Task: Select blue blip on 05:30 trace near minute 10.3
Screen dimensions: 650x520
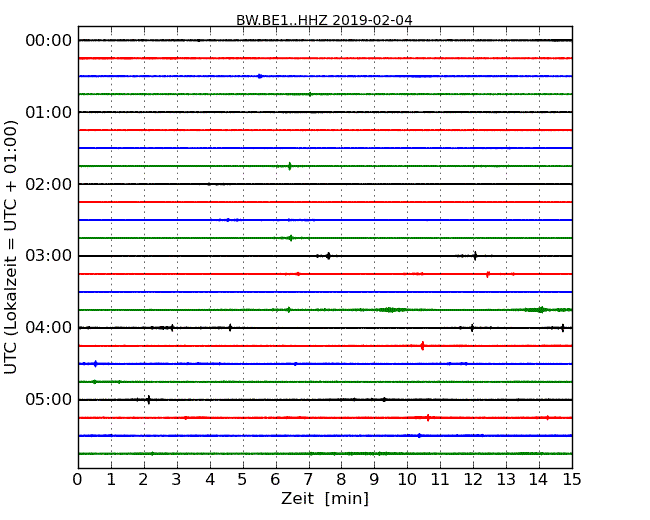Action: (x=419, y=435)
